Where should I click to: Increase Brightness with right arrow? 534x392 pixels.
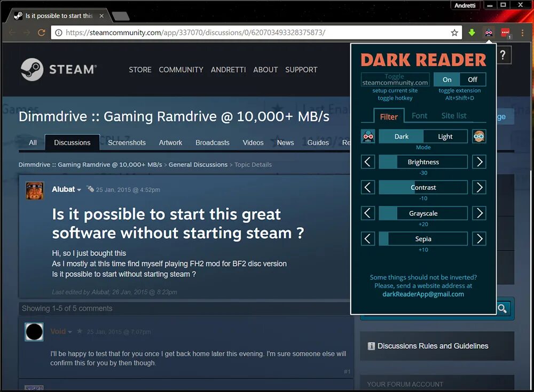click(479, 162)
